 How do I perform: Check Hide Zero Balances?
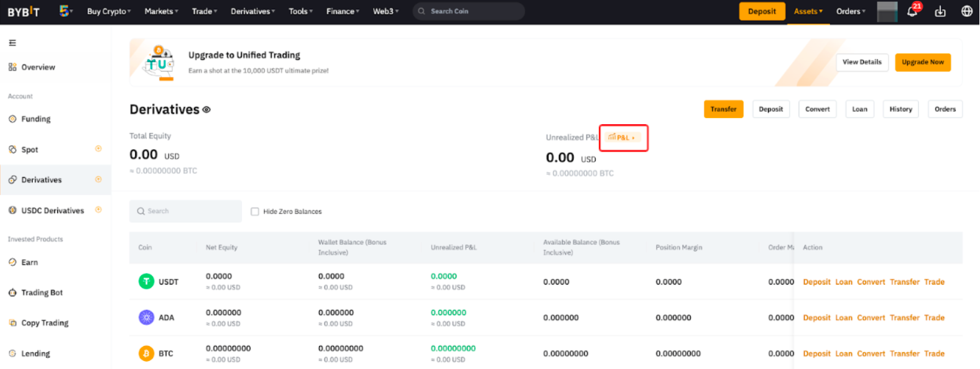click(x=255, y=211)
